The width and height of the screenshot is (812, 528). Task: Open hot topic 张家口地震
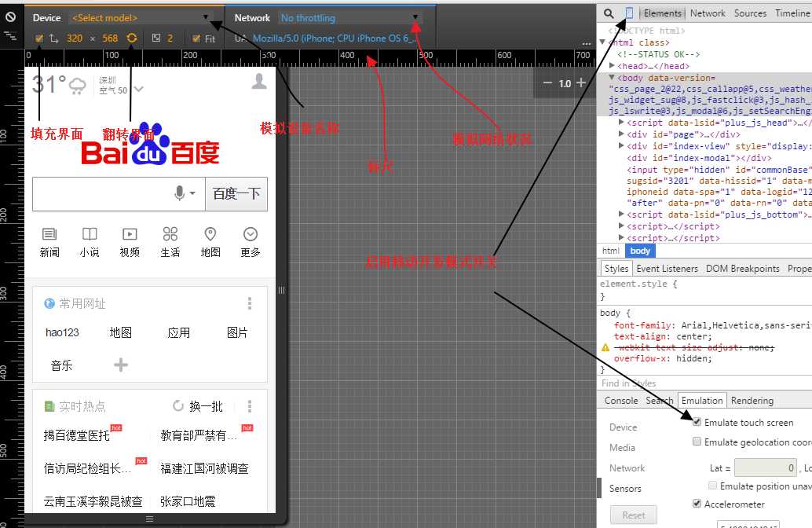coord(188,501)
